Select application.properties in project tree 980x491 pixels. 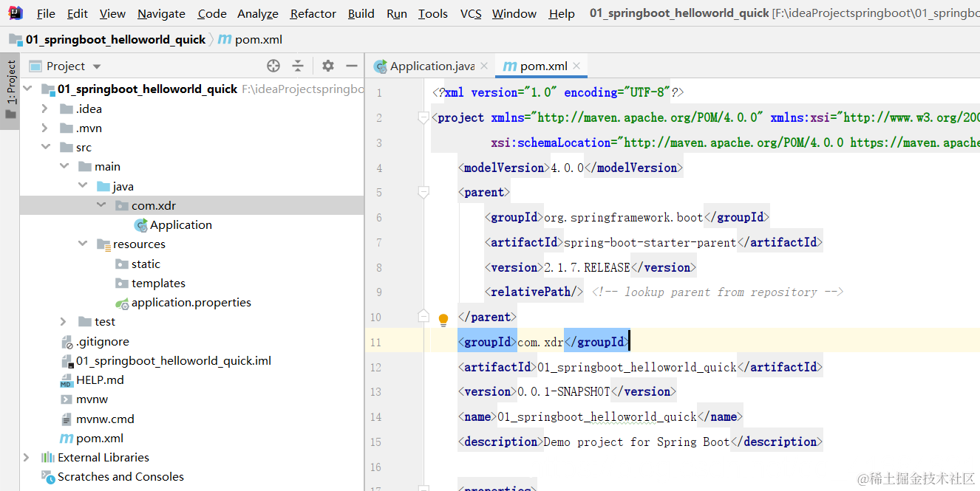[x=191, y=303]
